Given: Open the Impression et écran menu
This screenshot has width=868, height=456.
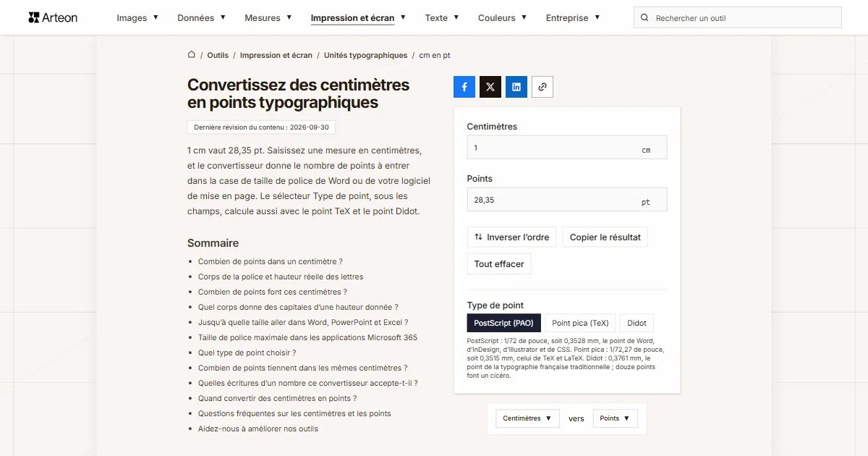Looking at the screenshot, I should coord(358,18).
